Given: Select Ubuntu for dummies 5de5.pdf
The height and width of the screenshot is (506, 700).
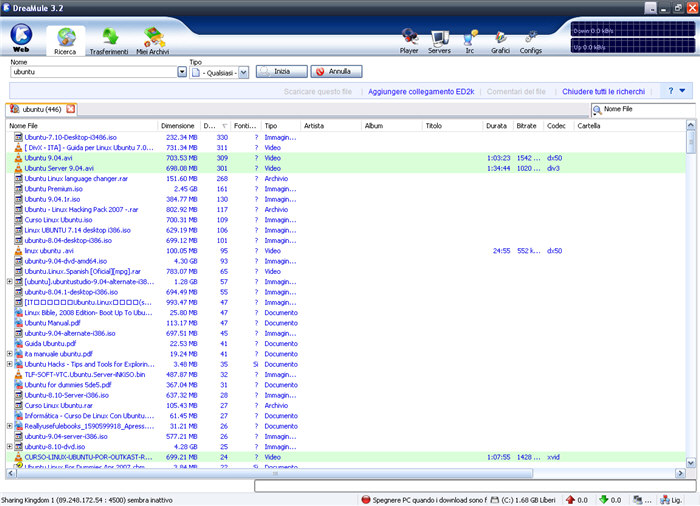Looking at the screenshot, I should [x=67, y=385].
